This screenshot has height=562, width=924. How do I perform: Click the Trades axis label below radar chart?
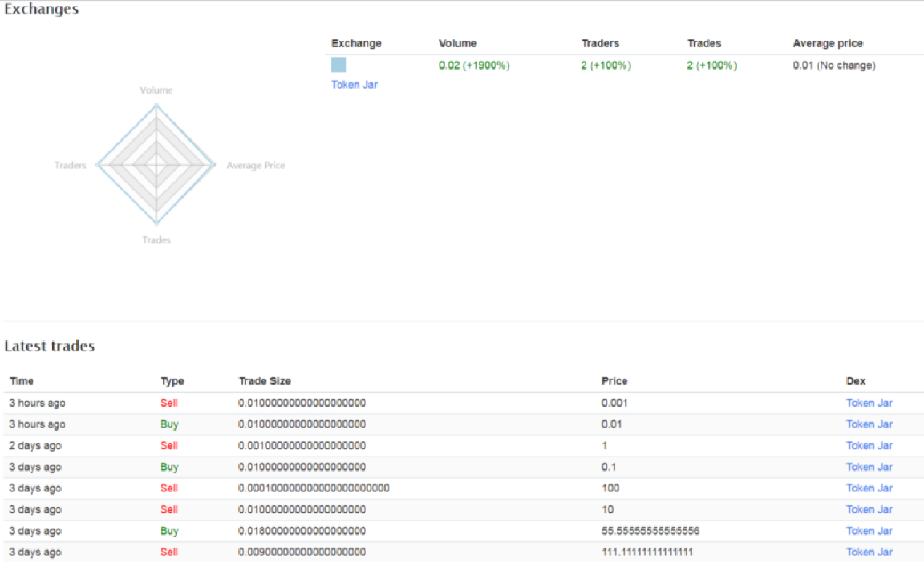pyautogui.click(x=156, y=240)
